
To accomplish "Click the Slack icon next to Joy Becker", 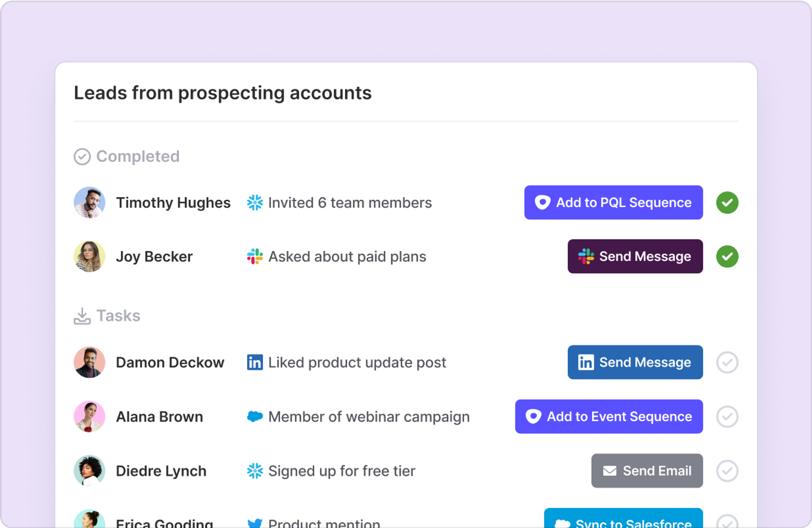I will pyautogui.click(x=255, y=257).
